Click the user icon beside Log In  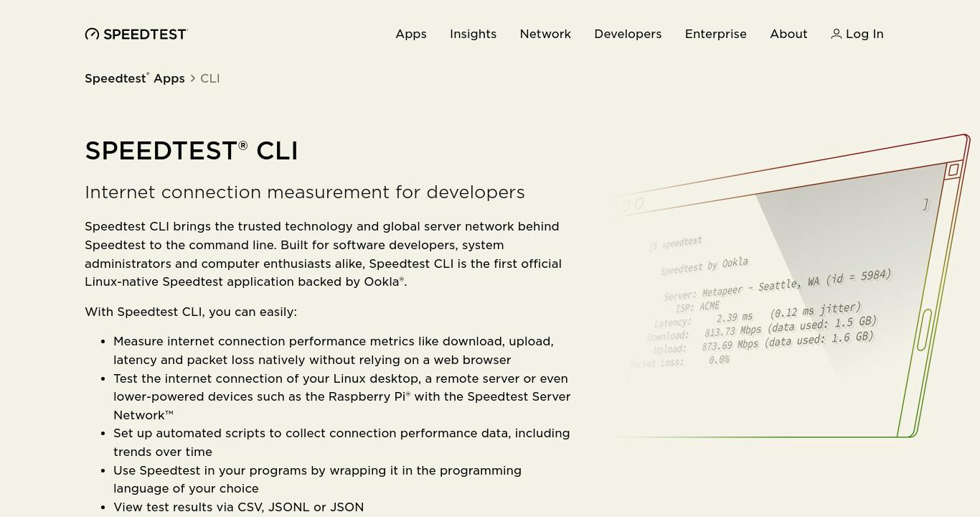(836, 34)
